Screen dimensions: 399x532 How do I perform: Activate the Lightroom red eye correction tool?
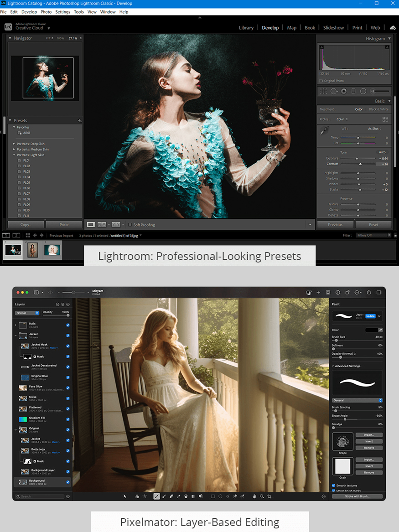tap(344, 91)
